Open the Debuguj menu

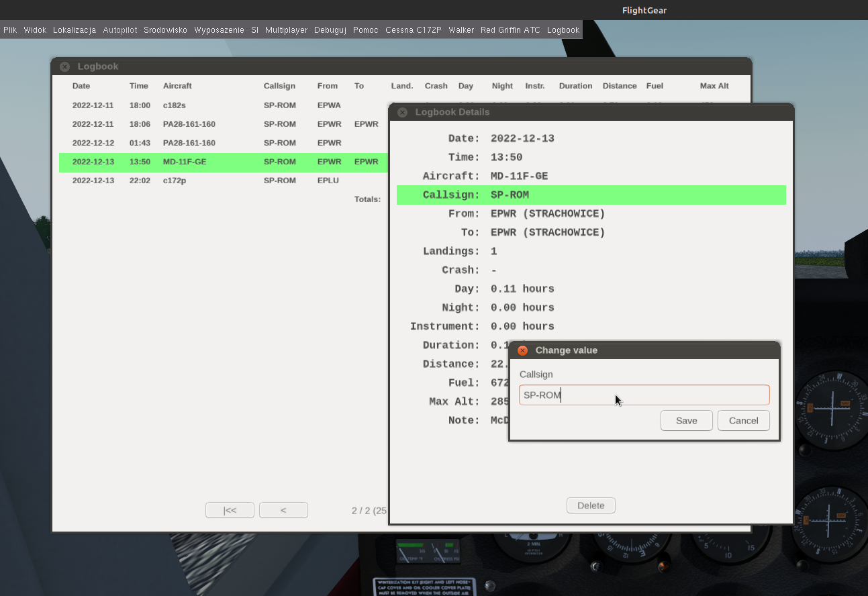pyautogui.click(x=330, y=30)
